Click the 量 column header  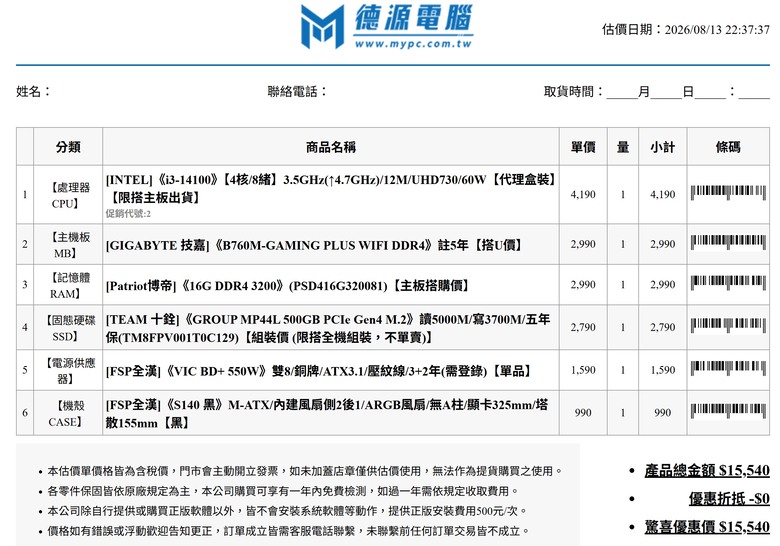tap(623, 147)
